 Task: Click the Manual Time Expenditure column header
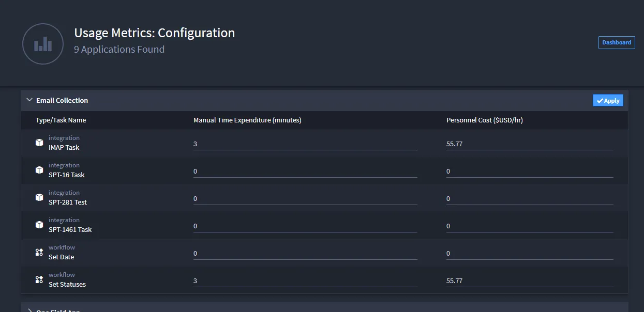click(x=247, y=120)
